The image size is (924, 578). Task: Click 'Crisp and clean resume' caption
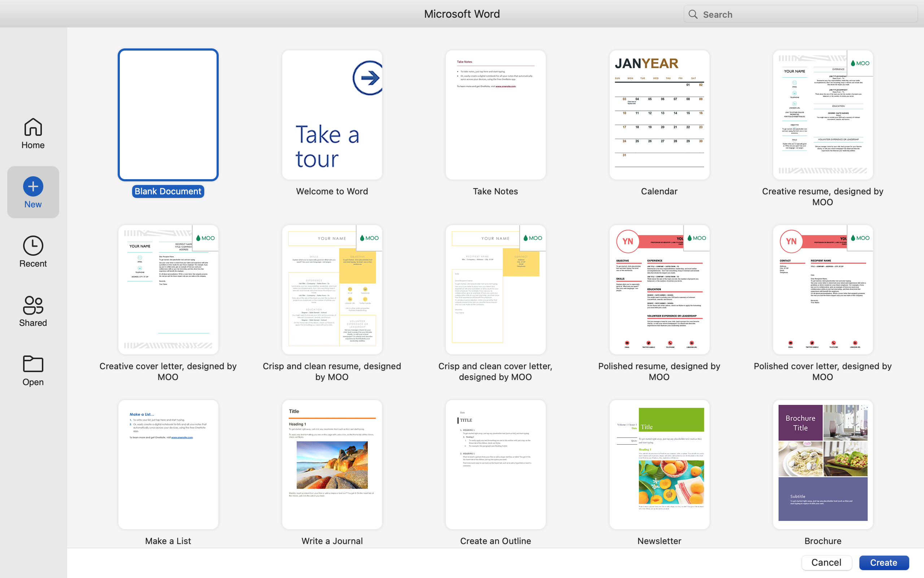(332, 371)
